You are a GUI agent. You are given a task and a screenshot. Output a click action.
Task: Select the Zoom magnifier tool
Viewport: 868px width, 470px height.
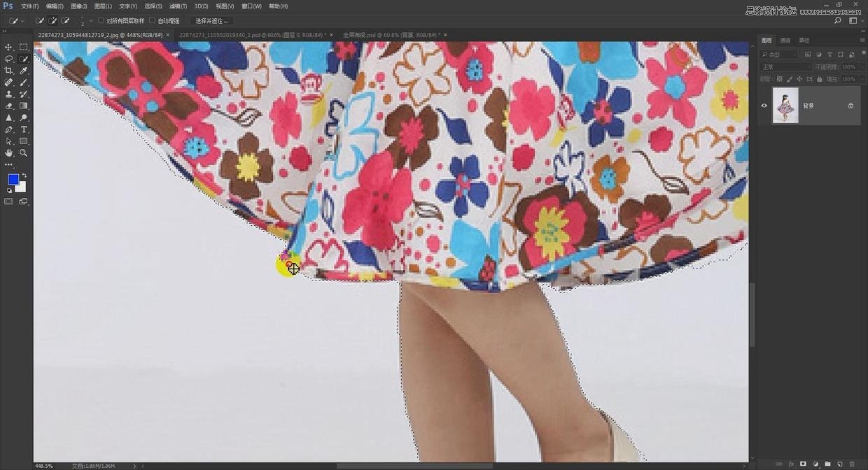point(24,152)
